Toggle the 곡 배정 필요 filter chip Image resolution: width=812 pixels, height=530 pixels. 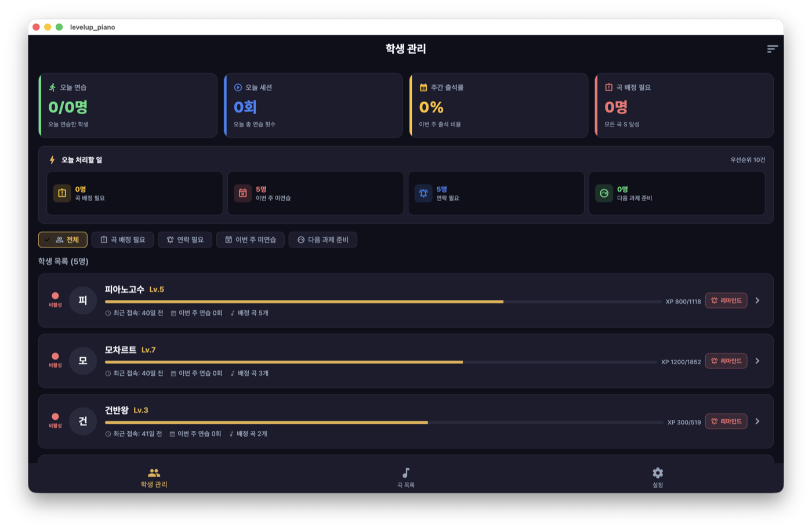coord(122,239)
